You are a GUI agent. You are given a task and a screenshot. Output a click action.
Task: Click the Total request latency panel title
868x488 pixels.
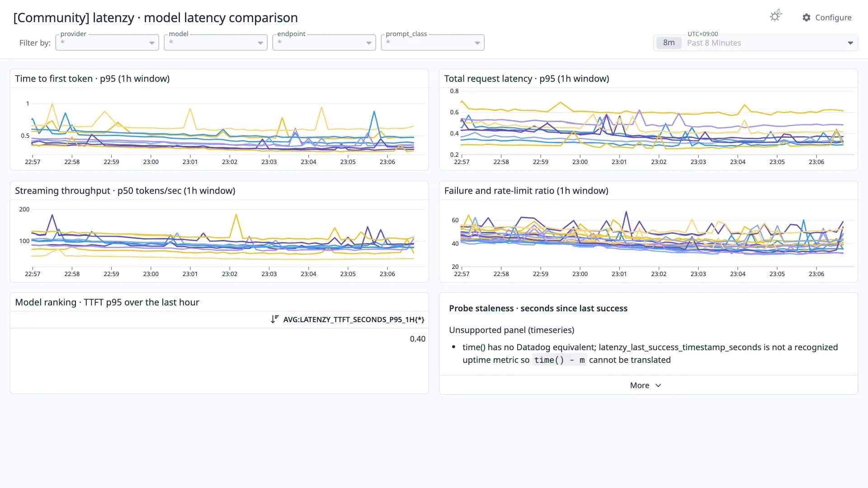tap(526, 79)
